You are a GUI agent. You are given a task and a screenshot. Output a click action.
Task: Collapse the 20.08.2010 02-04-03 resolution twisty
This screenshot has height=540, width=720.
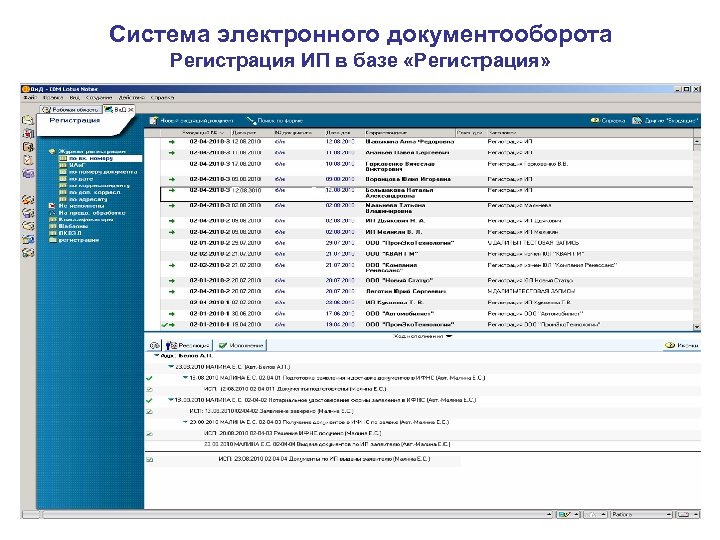point(186,422)
